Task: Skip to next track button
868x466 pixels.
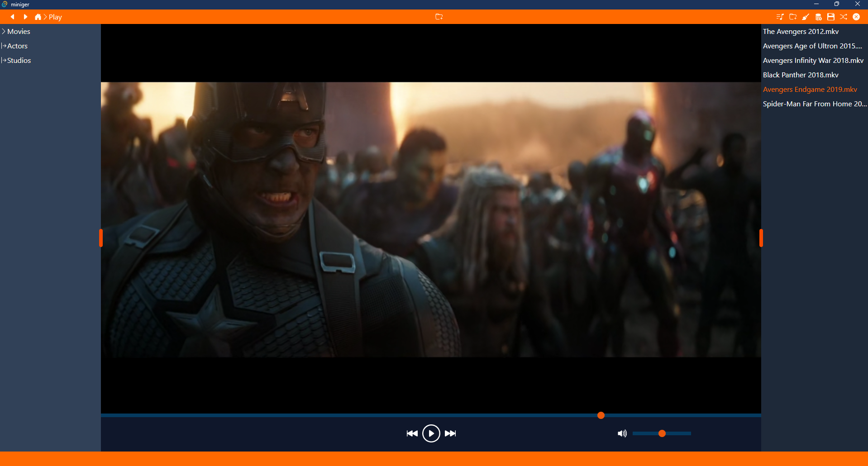Action: [x=450, y=433]
